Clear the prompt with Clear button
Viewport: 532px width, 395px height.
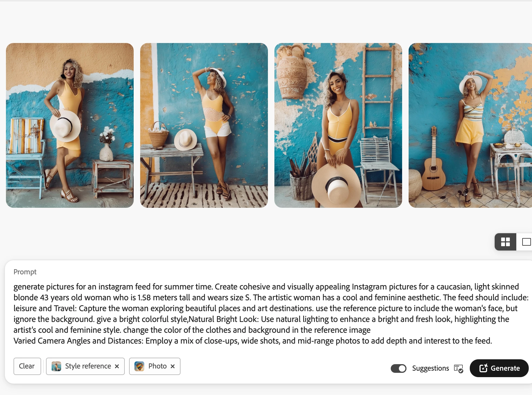click(x=27, y=366)
